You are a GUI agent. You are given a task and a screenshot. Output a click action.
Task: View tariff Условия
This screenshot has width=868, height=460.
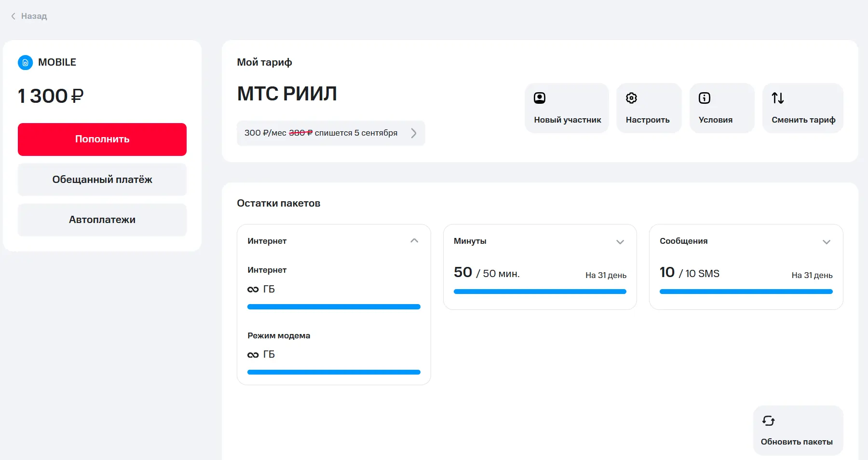(x=722, y=108)
